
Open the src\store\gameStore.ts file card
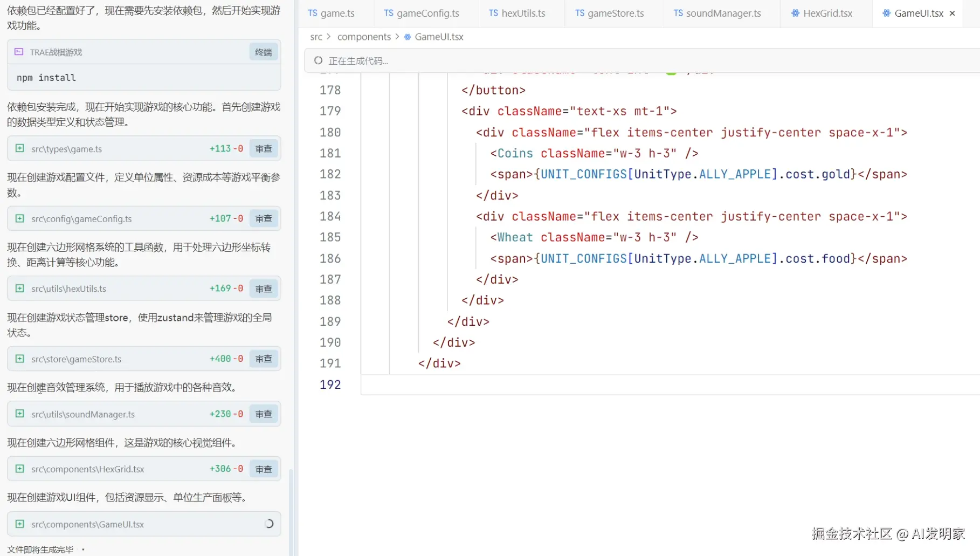click(x=144, y=359)
